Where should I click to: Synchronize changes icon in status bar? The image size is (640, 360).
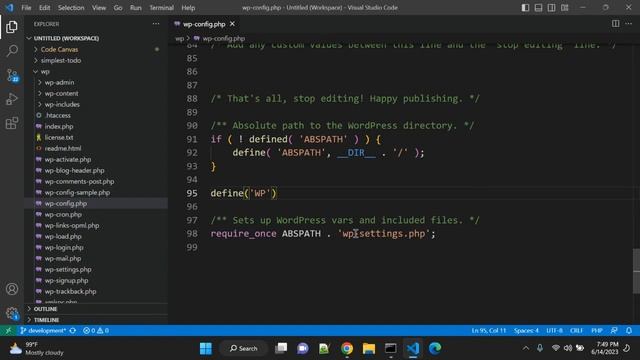73,330
